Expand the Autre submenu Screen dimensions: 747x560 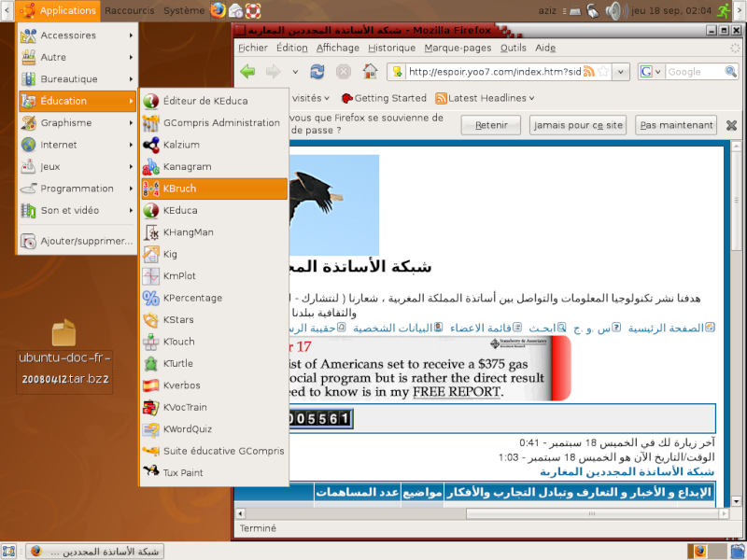pyautogui.click(x=78, y=57)
